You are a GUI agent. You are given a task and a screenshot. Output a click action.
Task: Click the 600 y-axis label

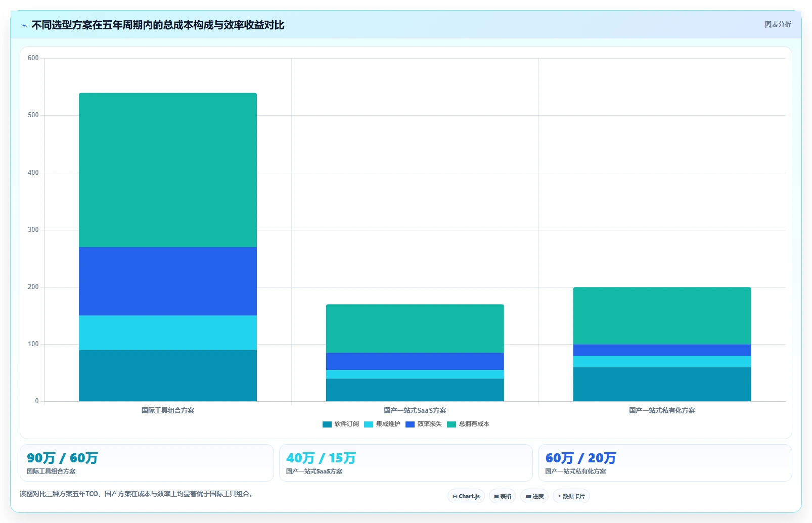tap(33, 58)
